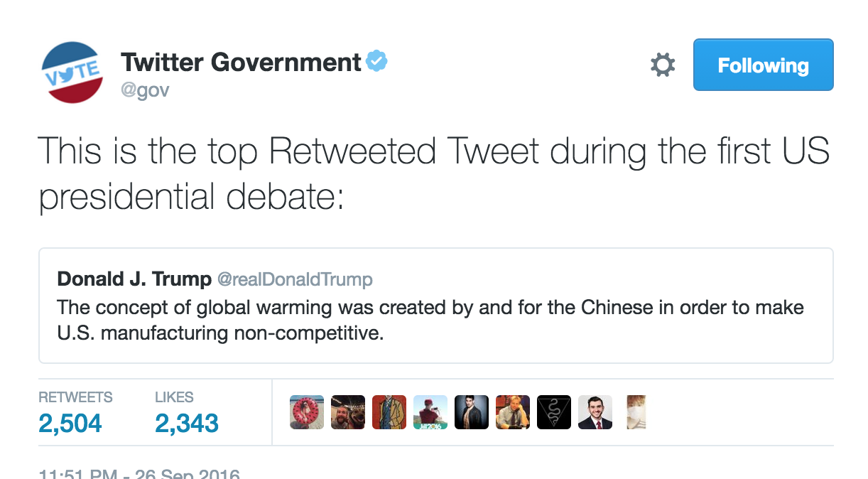This screenshot has height=479, width=868.
Task: Click the man on phone avatar
Action: (x=513, y=412)
